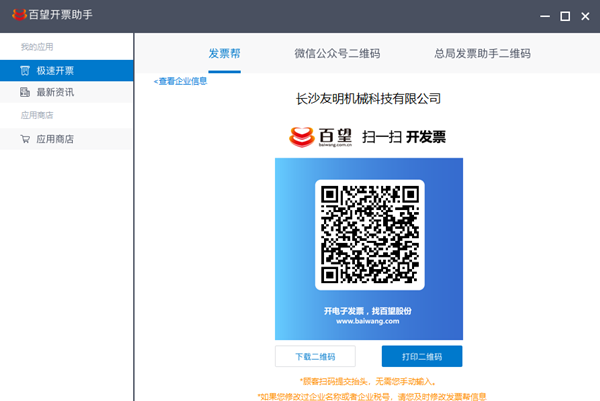Select the 极速开票 invoice icon
The width and height of the screenshot is (600, 401).
click(25, 70)
